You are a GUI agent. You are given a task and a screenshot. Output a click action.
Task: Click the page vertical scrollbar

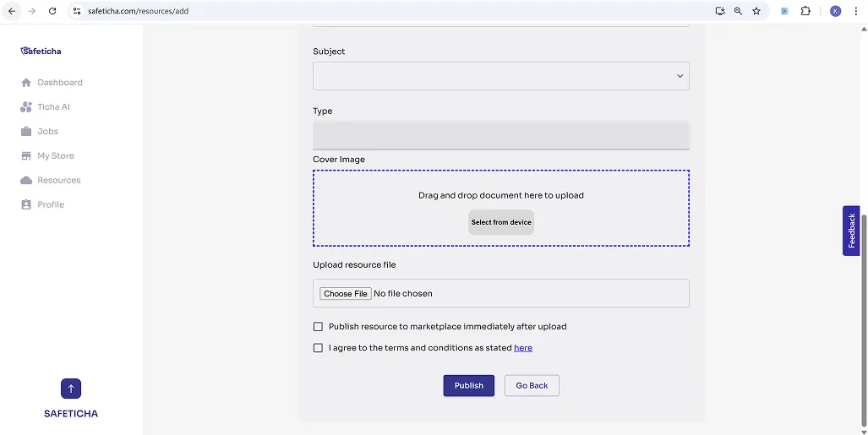[864, 321]
